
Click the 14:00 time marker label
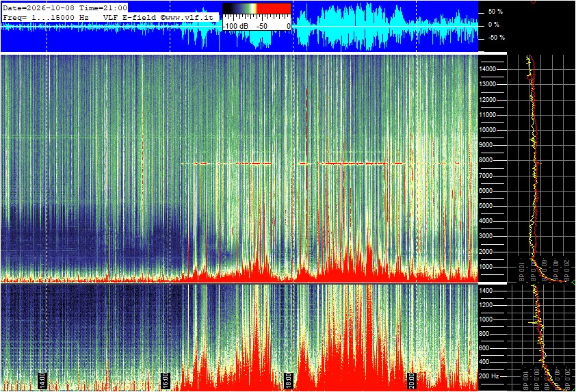42,380
